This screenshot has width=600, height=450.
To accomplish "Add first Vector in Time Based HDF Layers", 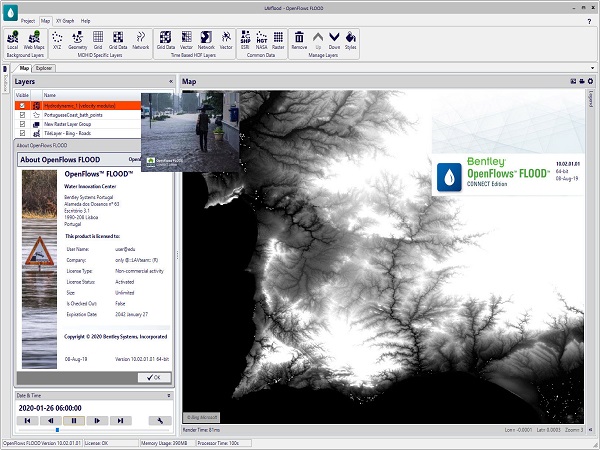I will (186, 40).
